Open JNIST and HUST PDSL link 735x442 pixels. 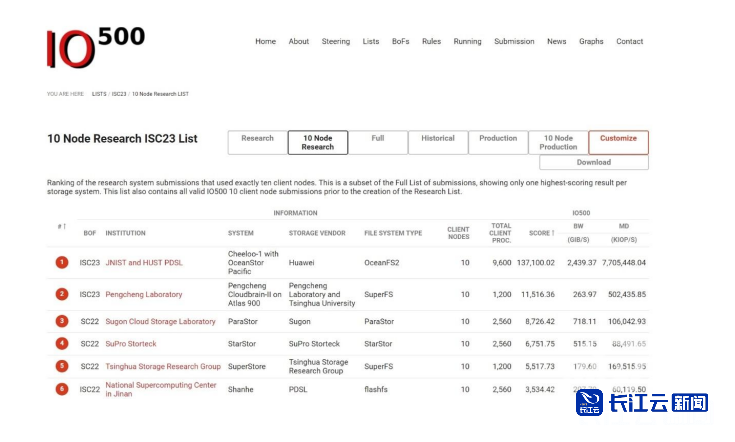tap(144, 262)
